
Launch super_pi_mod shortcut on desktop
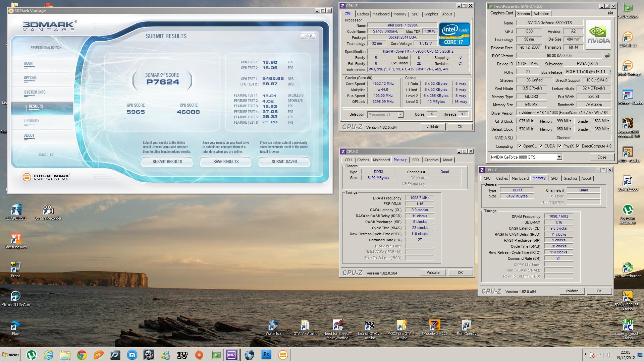[x=628, y=330]
